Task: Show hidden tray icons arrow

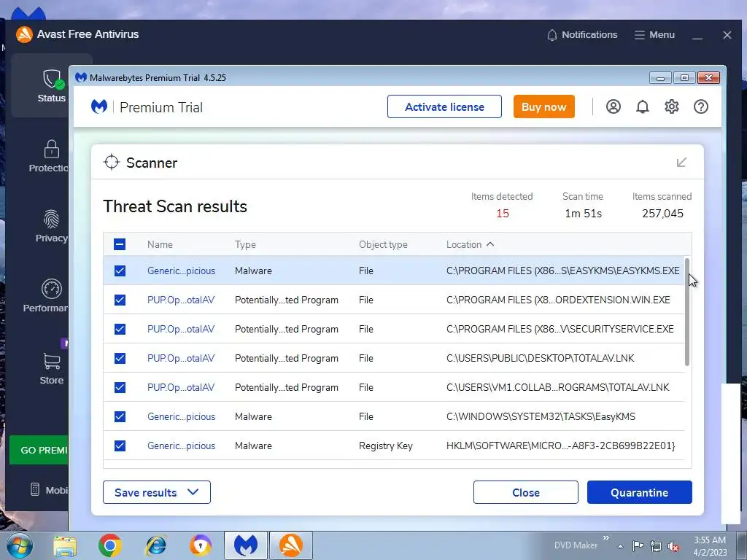Action: [620, 546]
